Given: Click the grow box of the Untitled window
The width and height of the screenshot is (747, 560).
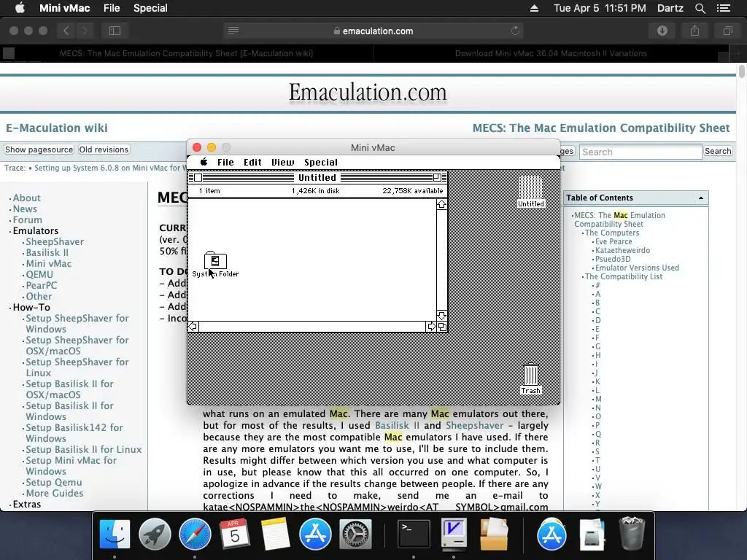Looking at the screenshot, I should coord(442,327).
